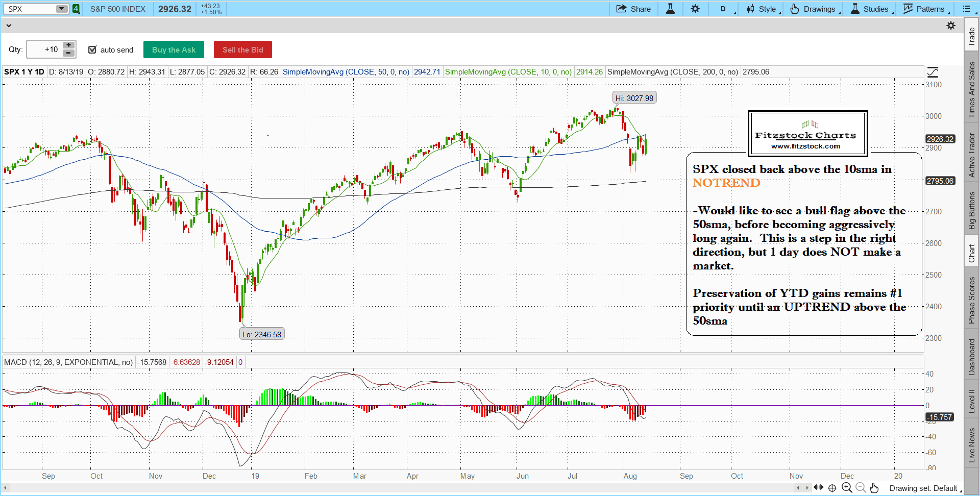Collapse the trade bar with chevron
980x496 pixels.
[9, 26]
